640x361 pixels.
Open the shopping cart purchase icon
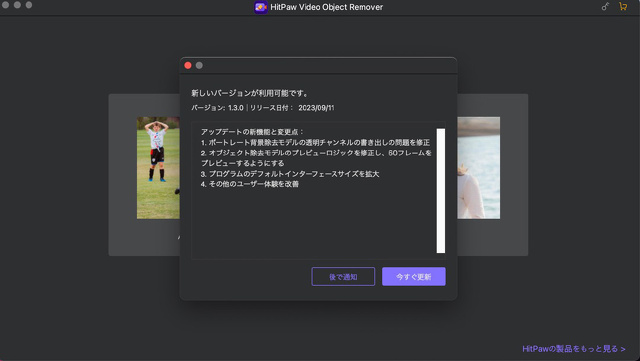[623, 7]
